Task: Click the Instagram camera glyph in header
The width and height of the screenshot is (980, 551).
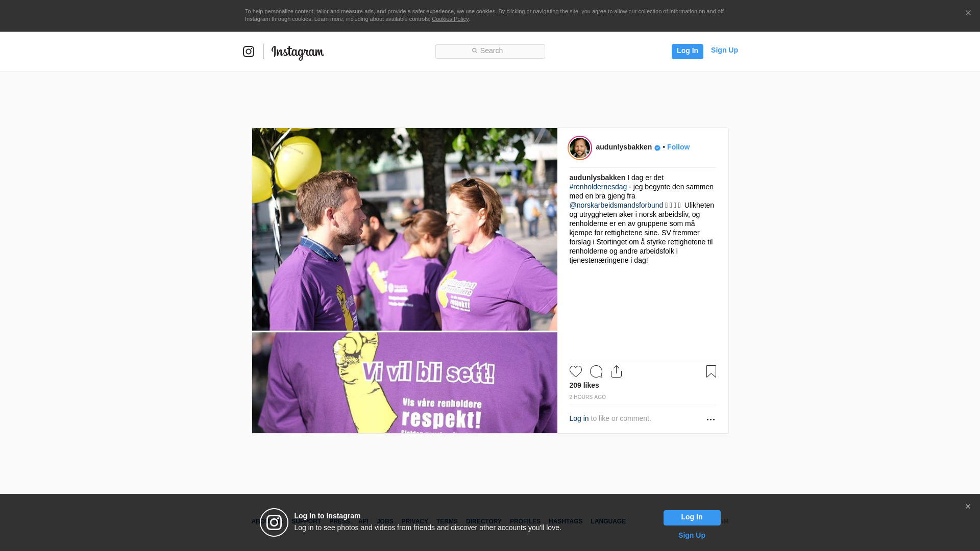Action: tap(249, 52)
